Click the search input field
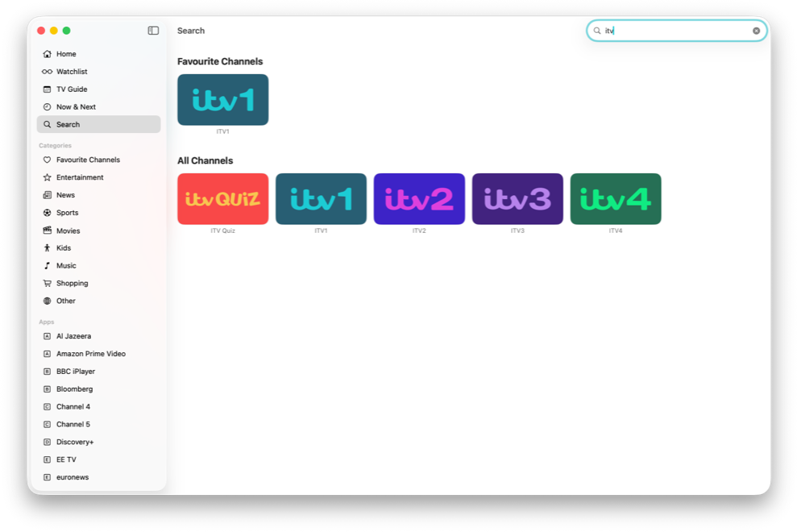Screen dimensions: 797x532 pos(677,31)
